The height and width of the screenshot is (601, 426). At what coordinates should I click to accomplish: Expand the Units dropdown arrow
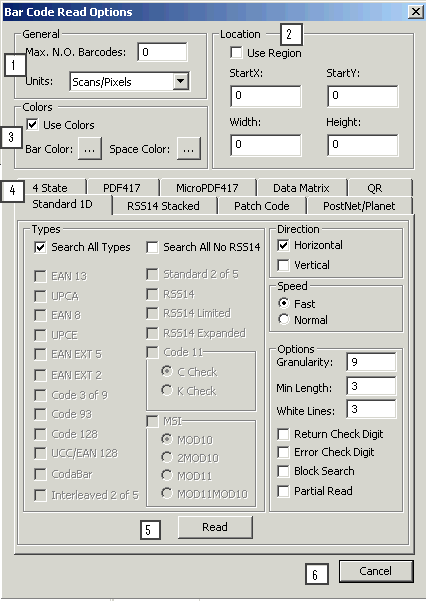tap(180, 81)
